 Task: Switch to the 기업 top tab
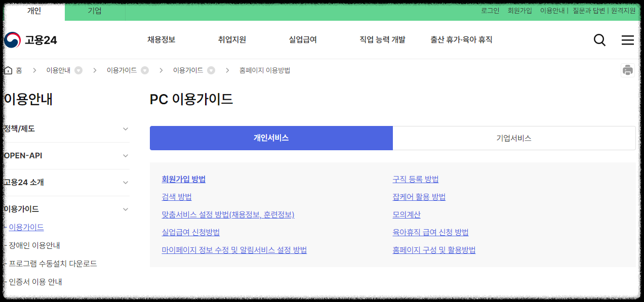coord(95,11)
